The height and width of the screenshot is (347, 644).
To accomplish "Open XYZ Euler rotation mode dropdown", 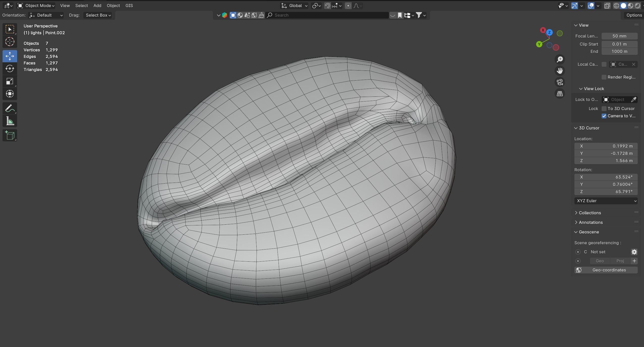I will click(606, 201).
